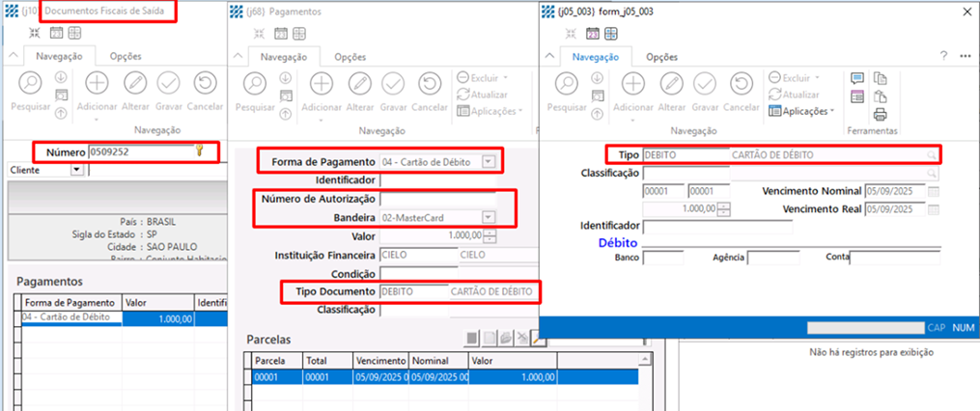Image resolution: width=980 pixels, height=411 pixels.
Task: Open calendar picker for Vencimento Nominal
Action: 933,191
